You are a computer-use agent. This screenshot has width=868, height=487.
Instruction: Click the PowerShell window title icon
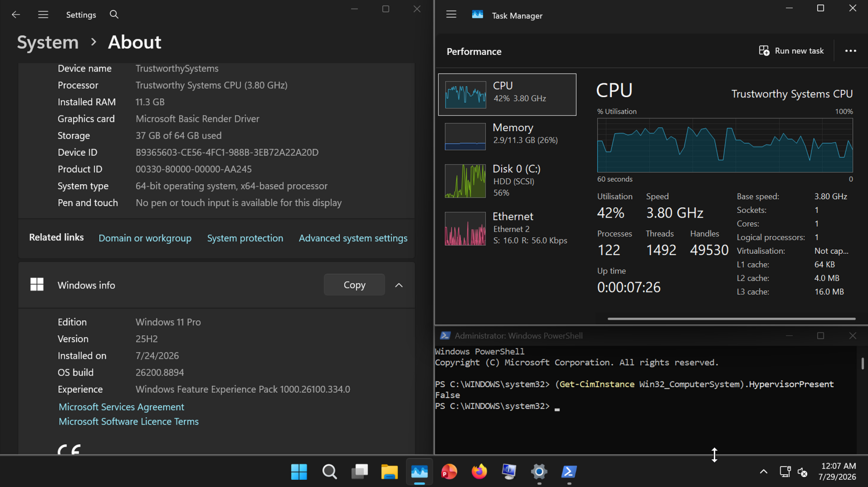coord(445,336)
